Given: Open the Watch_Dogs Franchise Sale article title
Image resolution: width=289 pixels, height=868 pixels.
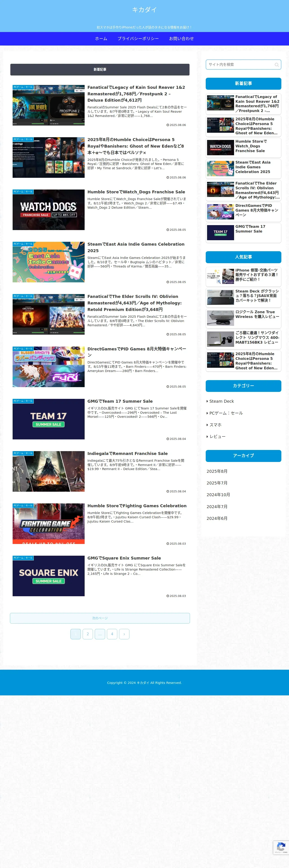Looking at the screenshot, I should click(x=136, y=192).
